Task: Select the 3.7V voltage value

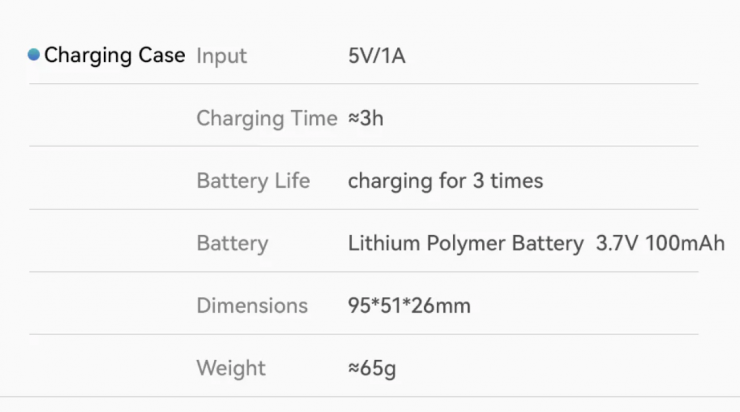Action: [x=618, y=243]
